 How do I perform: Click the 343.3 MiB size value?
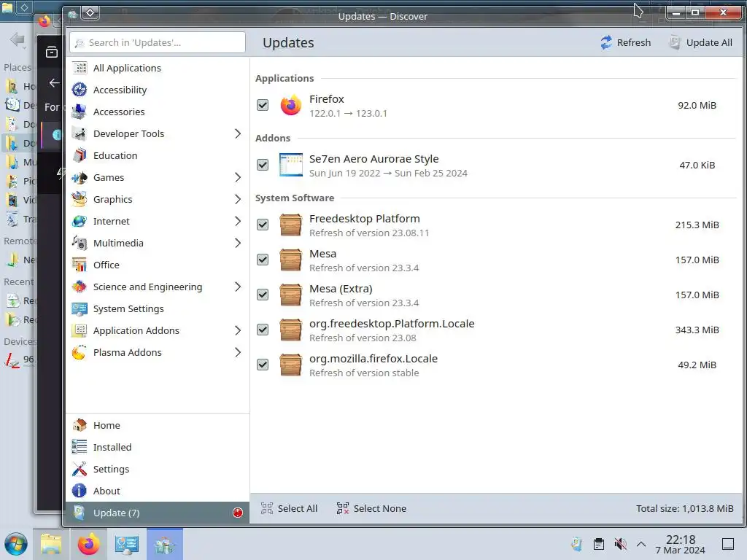click(x=697, y=330)
